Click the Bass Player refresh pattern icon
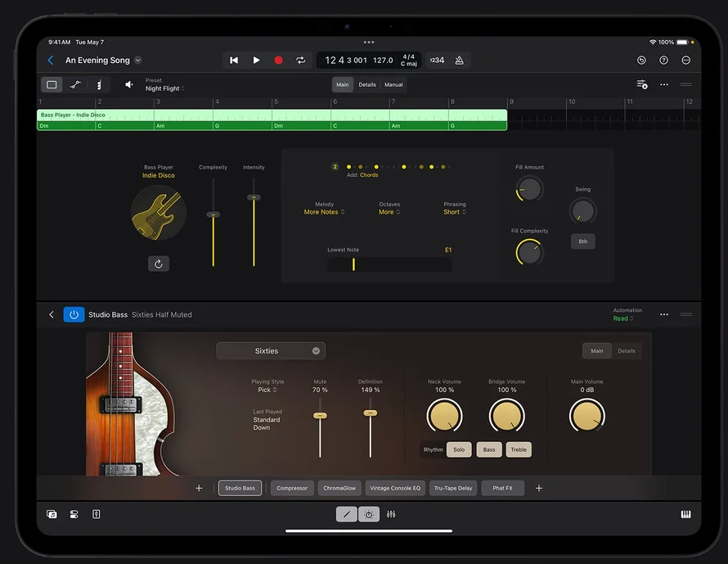 click(x=159, y=264)
